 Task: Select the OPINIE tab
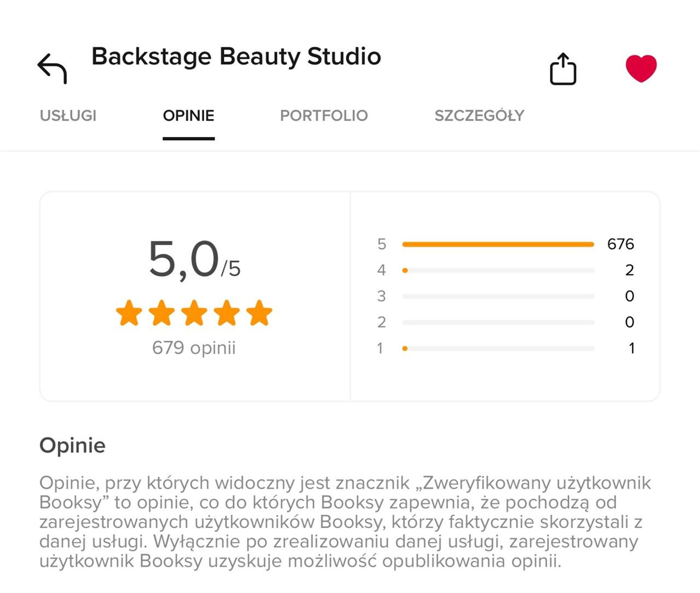tap(189, 115)
